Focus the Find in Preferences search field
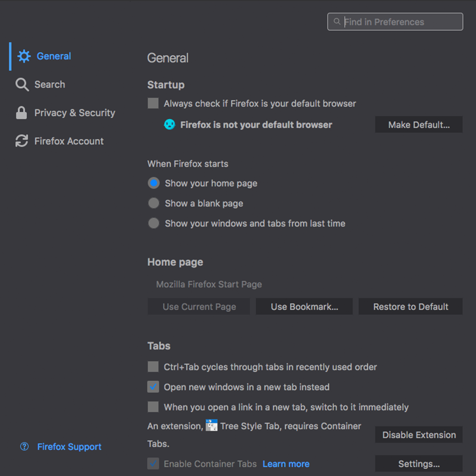Image resolution: width=476 pixels, height=476 pixels. click(395, 22)
